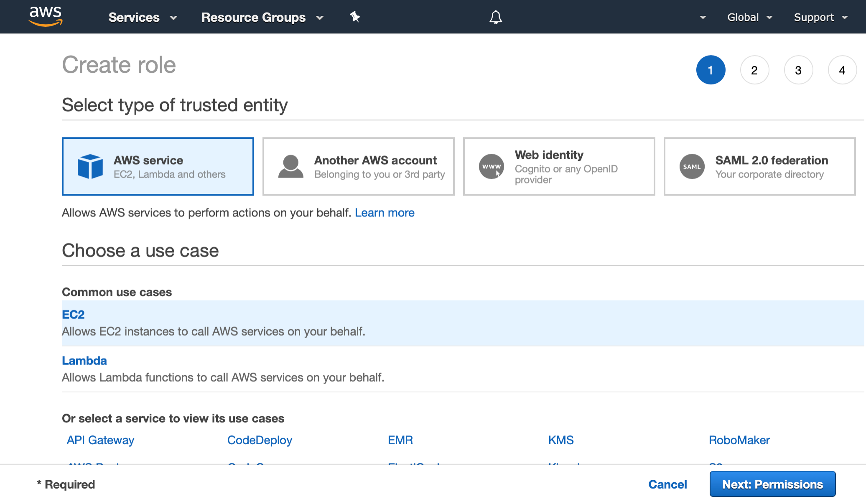The height and width of the screenshot is (504, 866).
Task: Click the pin shortcut icon in navbar
Action: 354,17
